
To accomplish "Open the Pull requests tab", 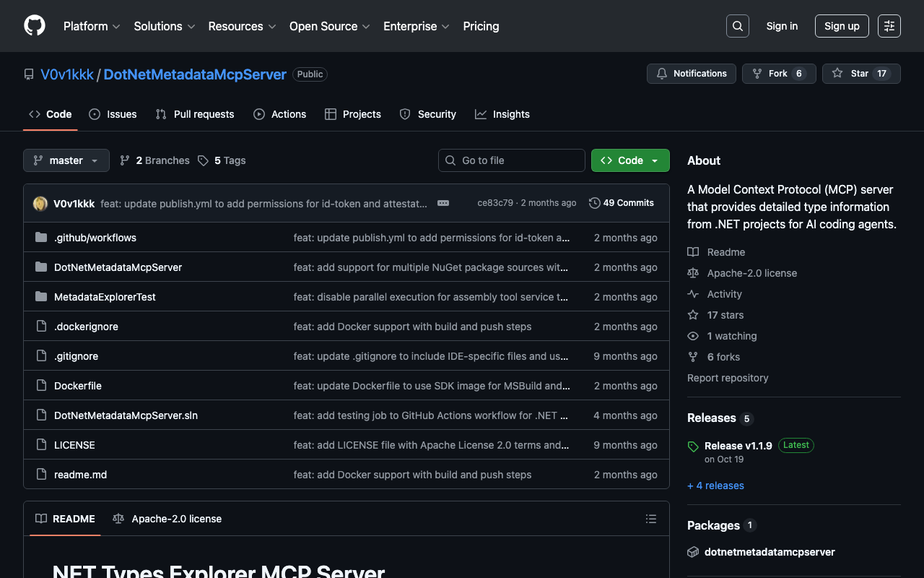I will tap(195, 114).
